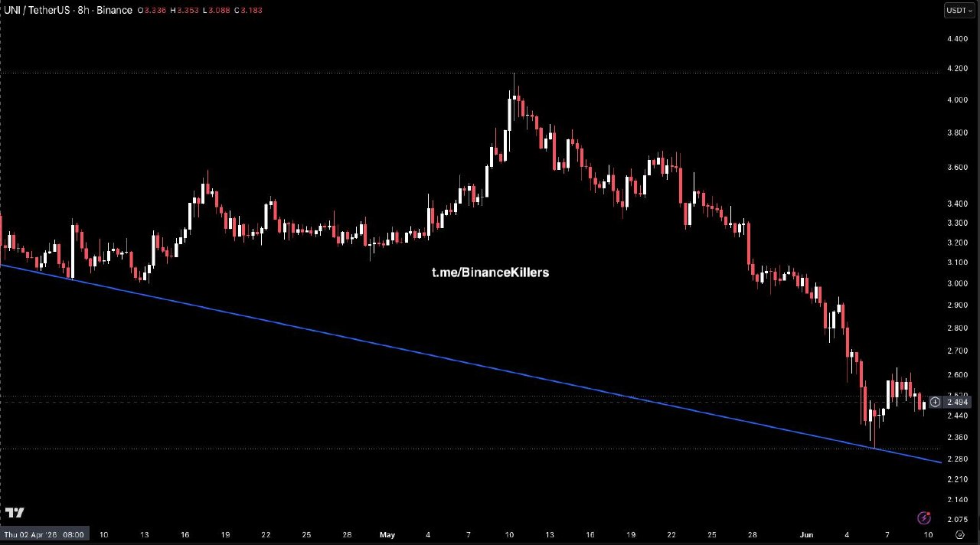Open the purple lightning bolt icon
This screenshot has height=545, width=980.
click(924, 518)
